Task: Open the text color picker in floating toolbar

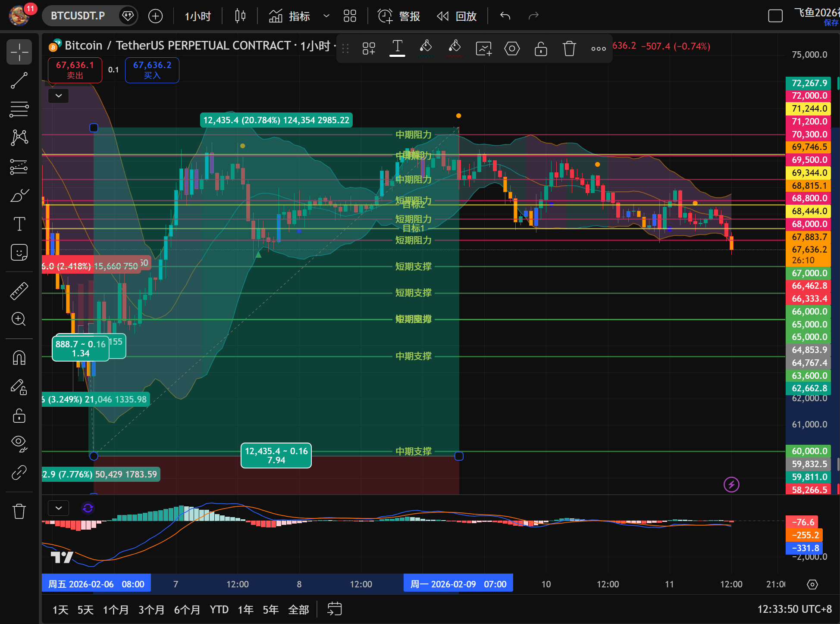Action: [397, 48]
